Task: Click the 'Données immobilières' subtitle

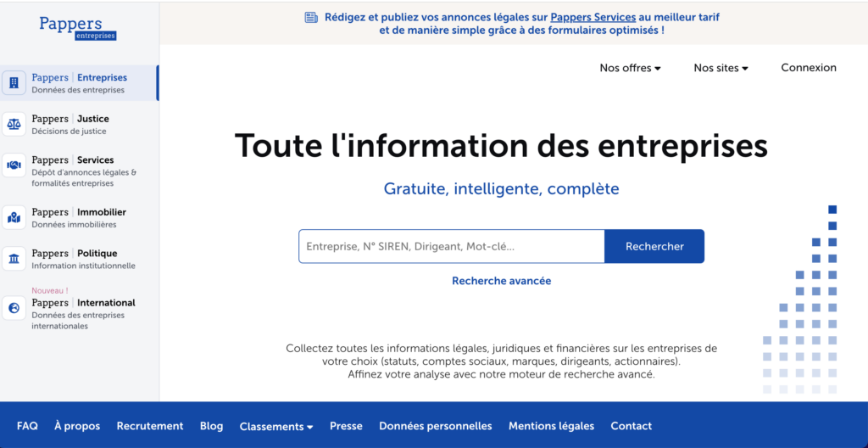Action: (75, 225)
